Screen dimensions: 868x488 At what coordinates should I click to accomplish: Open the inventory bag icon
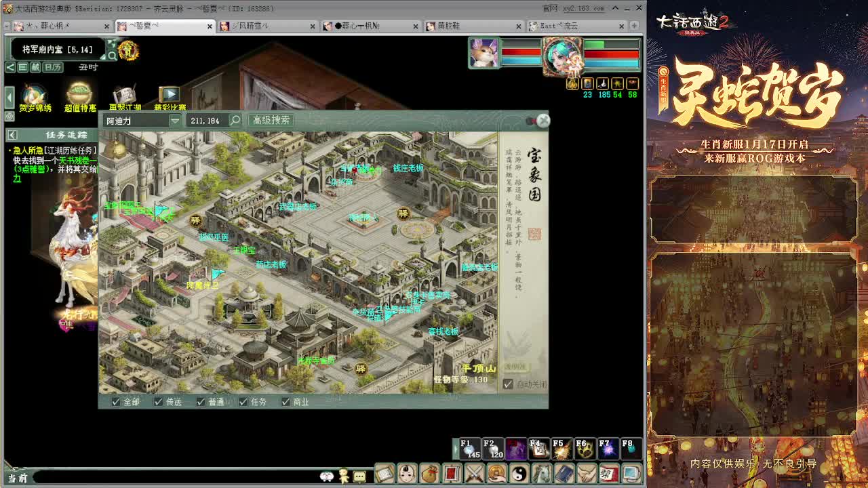click(429, 474)
